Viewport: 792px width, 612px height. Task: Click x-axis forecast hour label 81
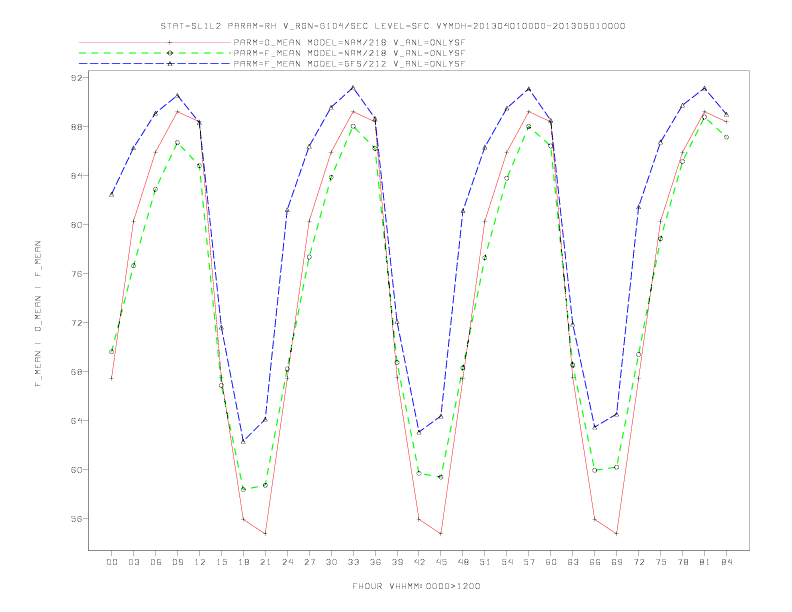tap(705, 562)
